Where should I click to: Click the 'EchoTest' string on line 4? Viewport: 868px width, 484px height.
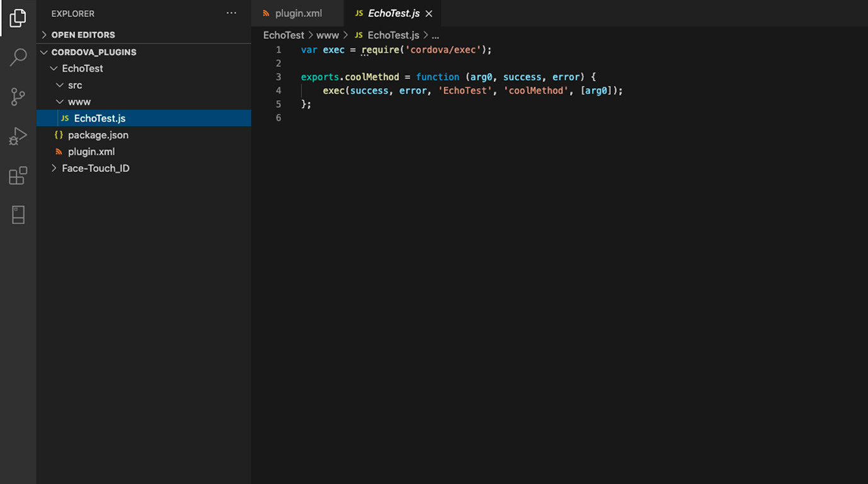465,91
